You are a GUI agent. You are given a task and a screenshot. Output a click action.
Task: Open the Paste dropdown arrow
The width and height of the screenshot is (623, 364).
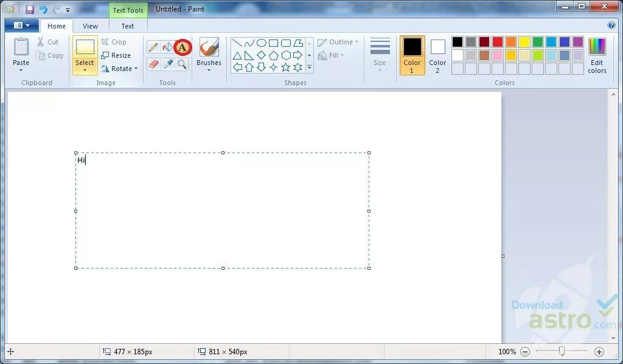pos(21,70)
